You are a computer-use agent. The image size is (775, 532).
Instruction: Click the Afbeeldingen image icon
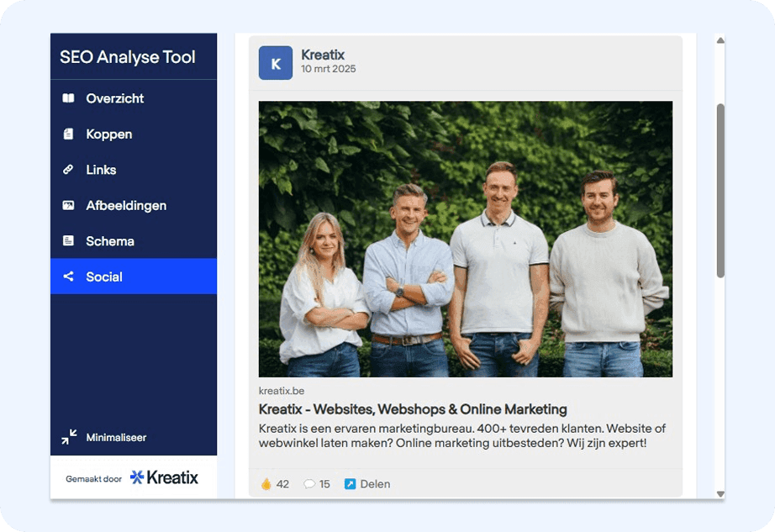pyautogui.click(x=68, y=206)
